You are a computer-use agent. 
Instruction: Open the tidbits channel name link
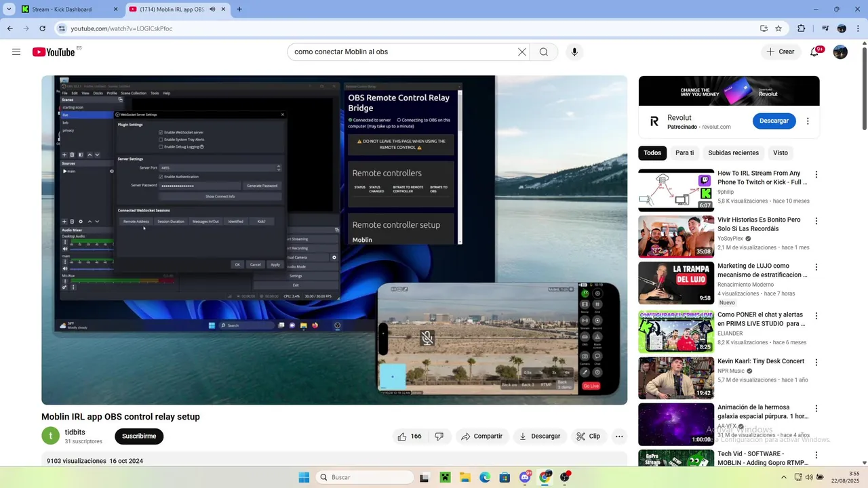click(x=75, y=432)
